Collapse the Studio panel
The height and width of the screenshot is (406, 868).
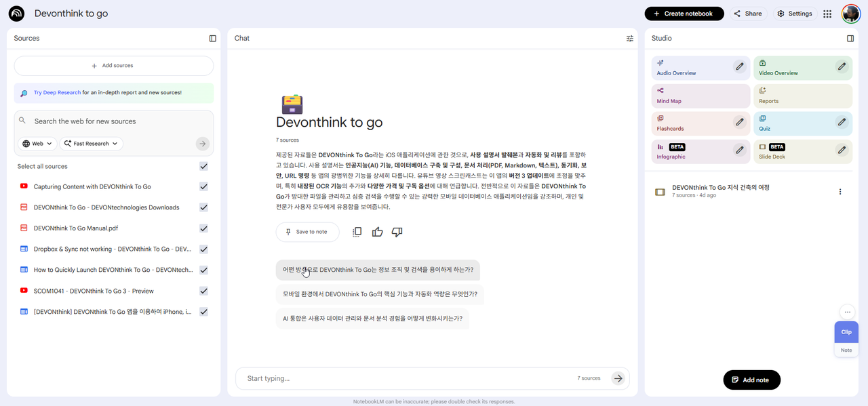coord(850,38)
